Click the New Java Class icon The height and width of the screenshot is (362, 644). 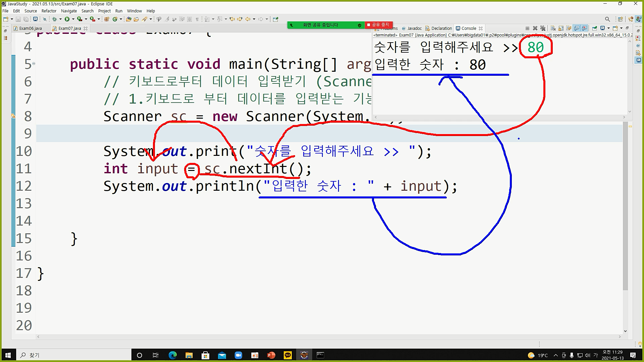click(115, 19)
